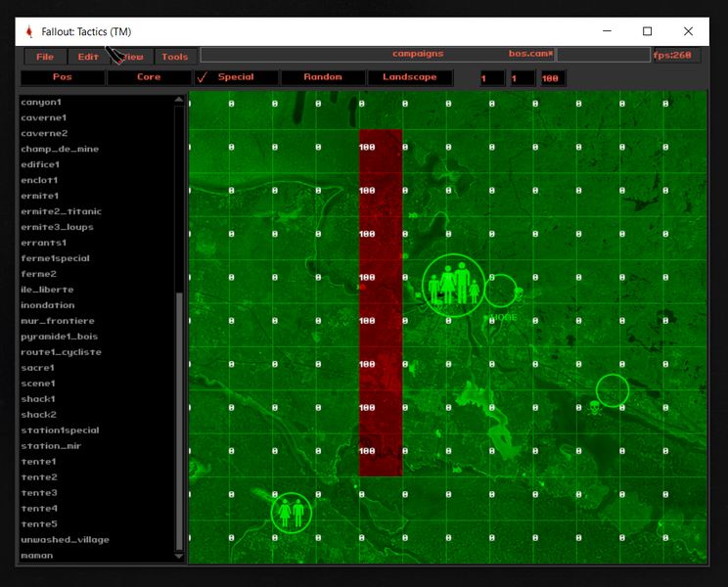
Task: Click the list scroll down arrow
Action: [x=179, y=556]
